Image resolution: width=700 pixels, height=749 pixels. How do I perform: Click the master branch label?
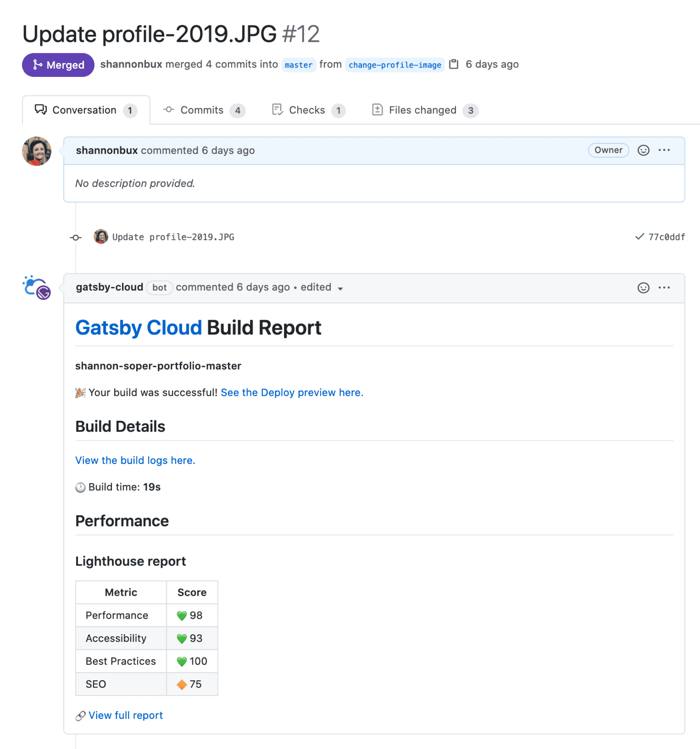pyautogui.click(x=299, y=65)
